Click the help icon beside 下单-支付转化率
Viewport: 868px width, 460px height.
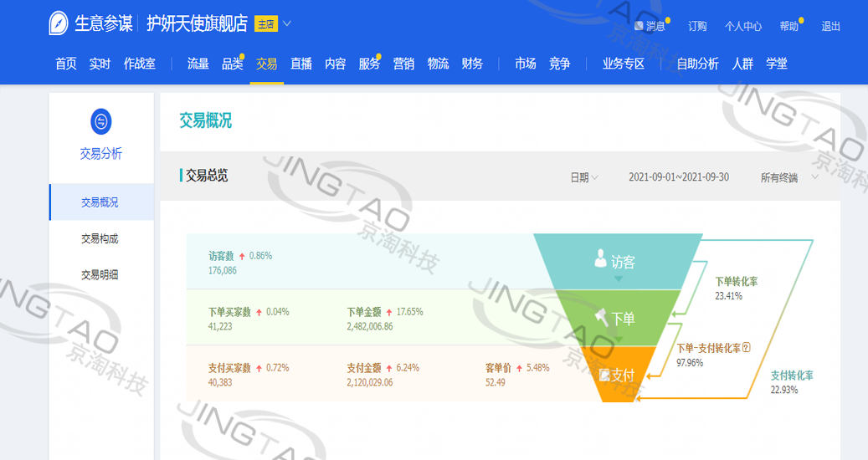point(746,348)
